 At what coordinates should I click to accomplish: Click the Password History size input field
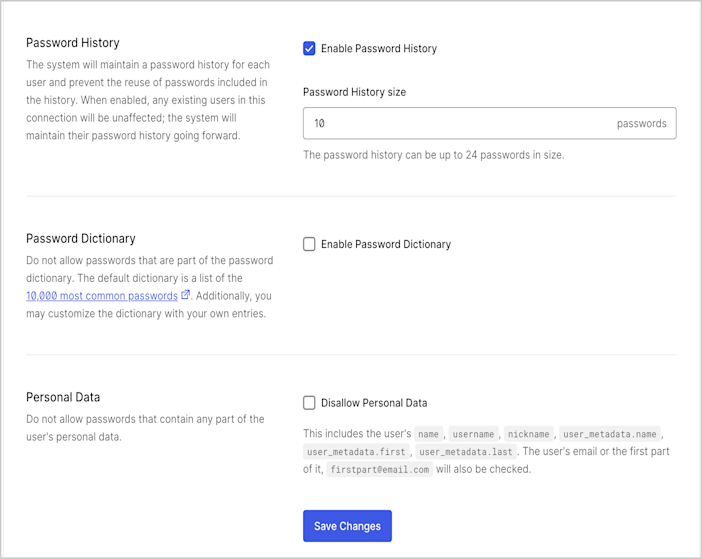(x=489, y=123)
